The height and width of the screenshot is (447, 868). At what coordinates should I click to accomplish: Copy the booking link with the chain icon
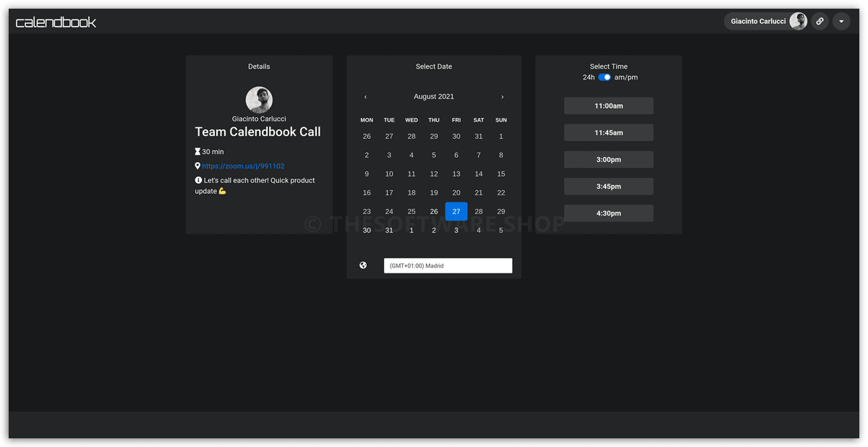[x=820, y=21]
